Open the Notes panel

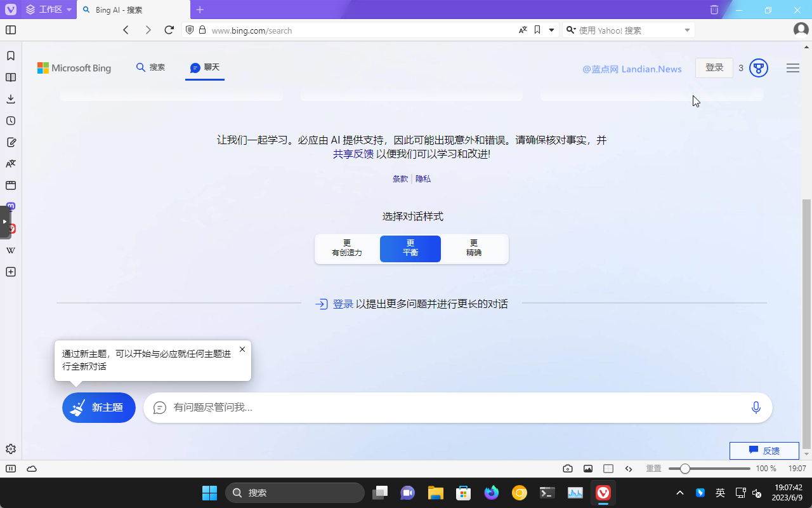tap(11, 142)
